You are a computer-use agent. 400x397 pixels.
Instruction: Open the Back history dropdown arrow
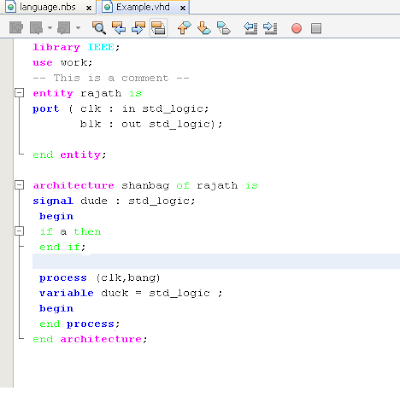coord(49,28)
